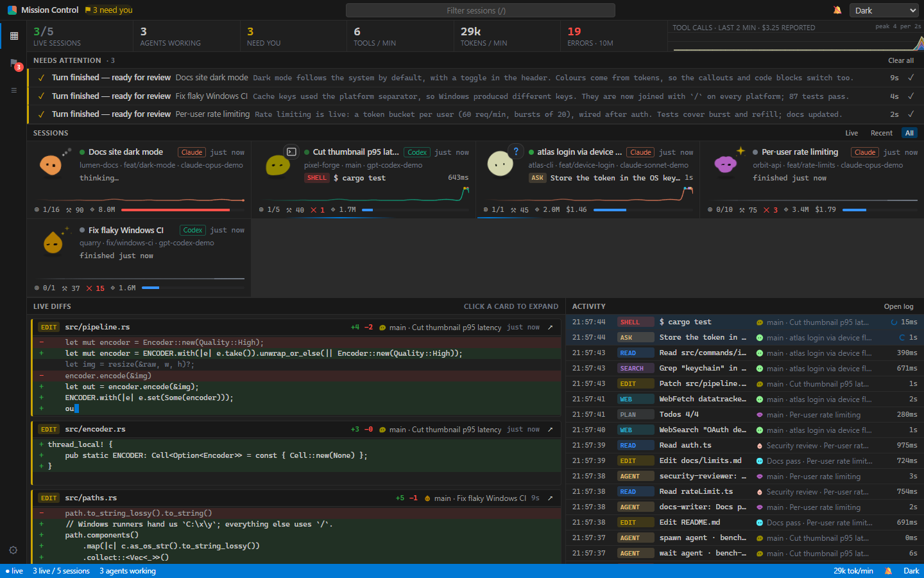
Task: Click the Dark theme label in status bar
Action: [911, 571]
